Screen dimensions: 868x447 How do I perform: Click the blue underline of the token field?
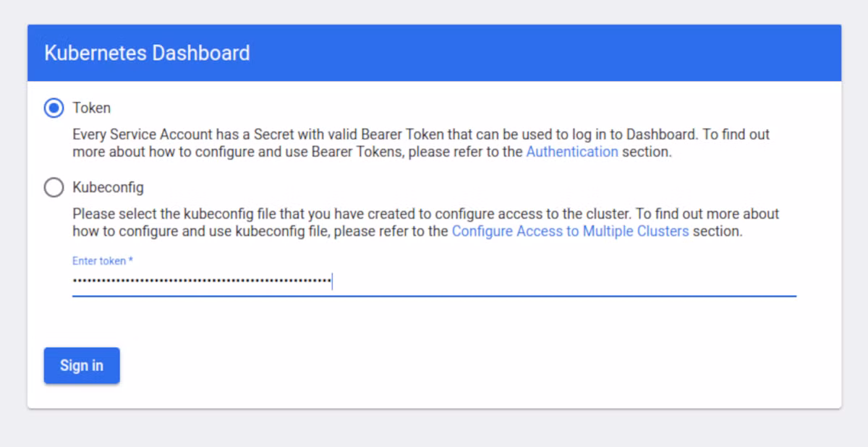(434, 296)
